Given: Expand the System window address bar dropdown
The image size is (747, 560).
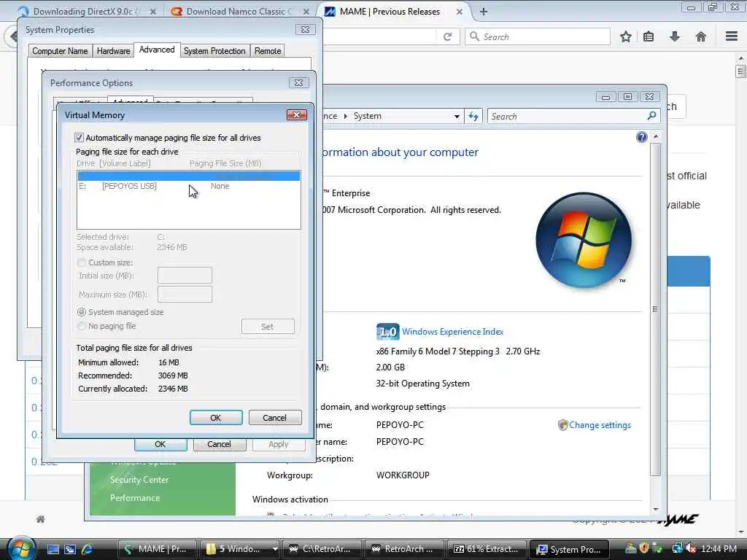Looking at the screenshot, I should pyautogui.click(x=457, y=116).
